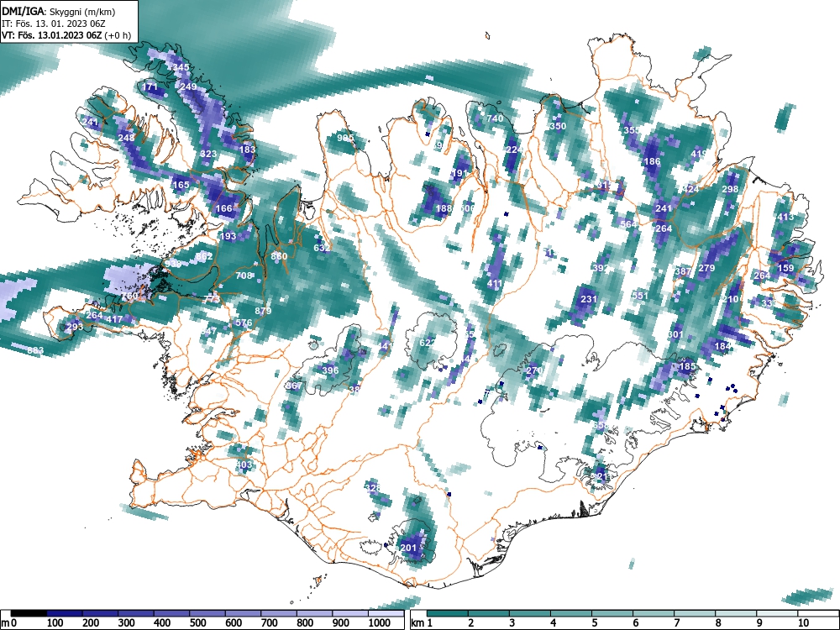Viewport: 840px width, 630px height.
Task: Click the 879 visibility value on the map
Action: click(x=263, y=311)
